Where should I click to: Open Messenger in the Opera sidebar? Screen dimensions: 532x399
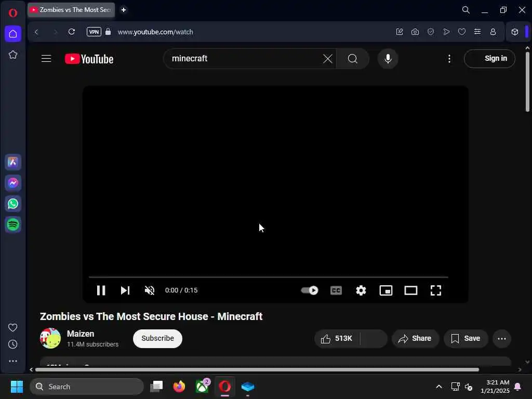13,183
